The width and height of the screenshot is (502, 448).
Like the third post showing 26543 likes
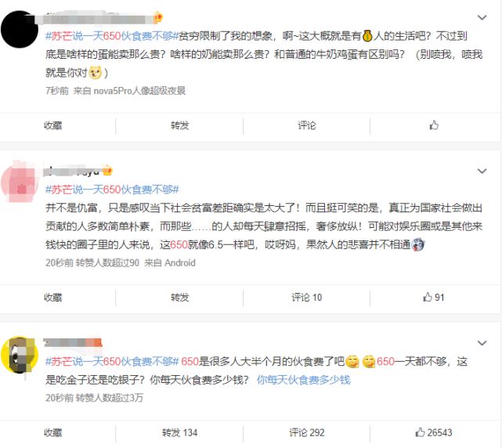pyautogui.click(x=434, y=432)
